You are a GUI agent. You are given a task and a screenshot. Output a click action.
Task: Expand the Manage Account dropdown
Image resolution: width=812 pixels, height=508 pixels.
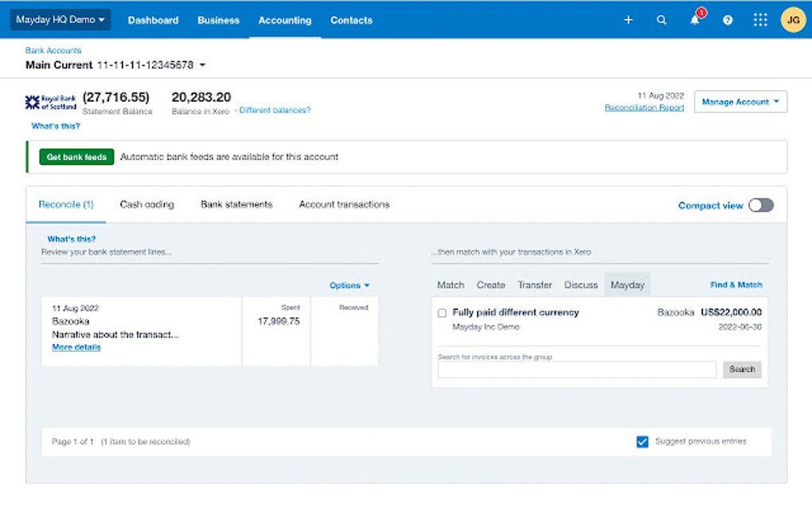(740, 102)
